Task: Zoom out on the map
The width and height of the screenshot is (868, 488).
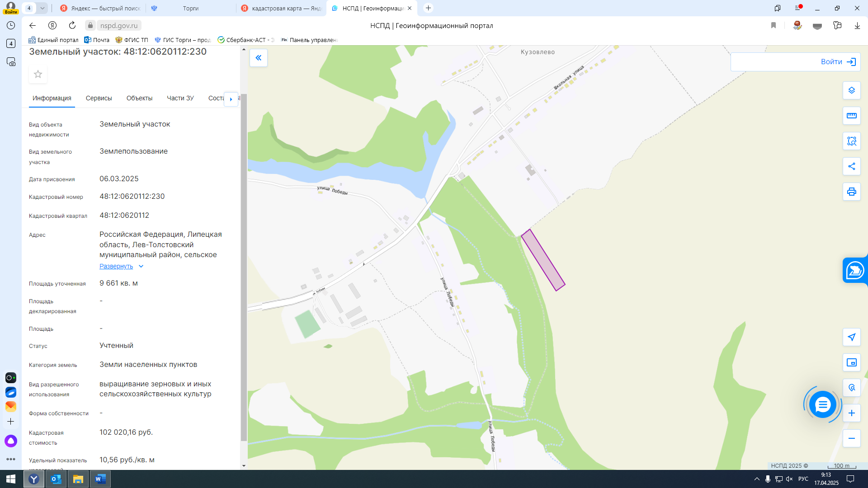Action: click(x=852, y=438)
